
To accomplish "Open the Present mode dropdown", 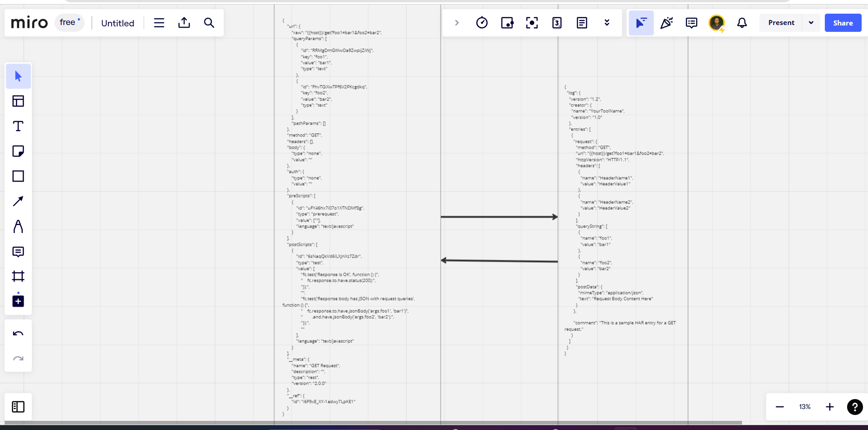I will coord(812,23).
